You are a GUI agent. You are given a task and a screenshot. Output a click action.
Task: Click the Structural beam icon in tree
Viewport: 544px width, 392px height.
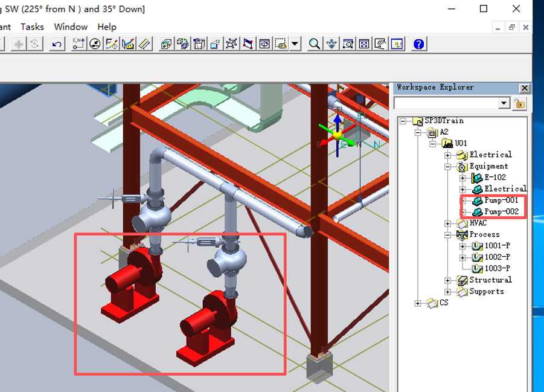click(x=462, y=280)
